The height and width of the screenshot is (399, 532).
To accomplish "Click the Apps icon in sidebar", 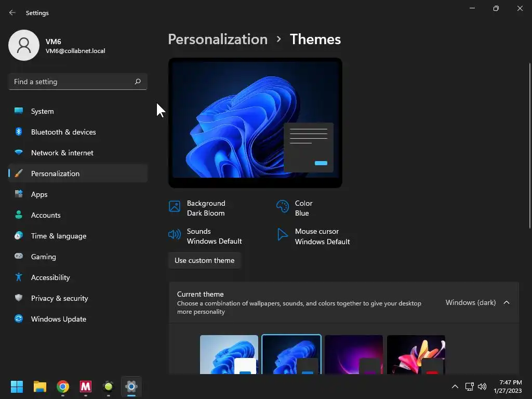I will [x=19, y=194].
